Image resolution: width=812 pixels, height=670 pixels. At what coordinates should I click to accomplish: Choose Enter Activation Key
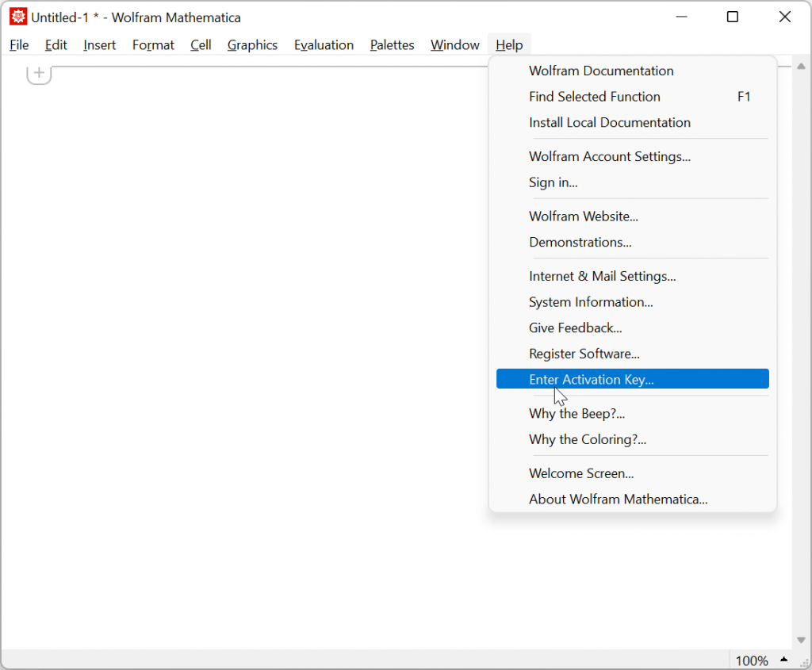(591, 379)
